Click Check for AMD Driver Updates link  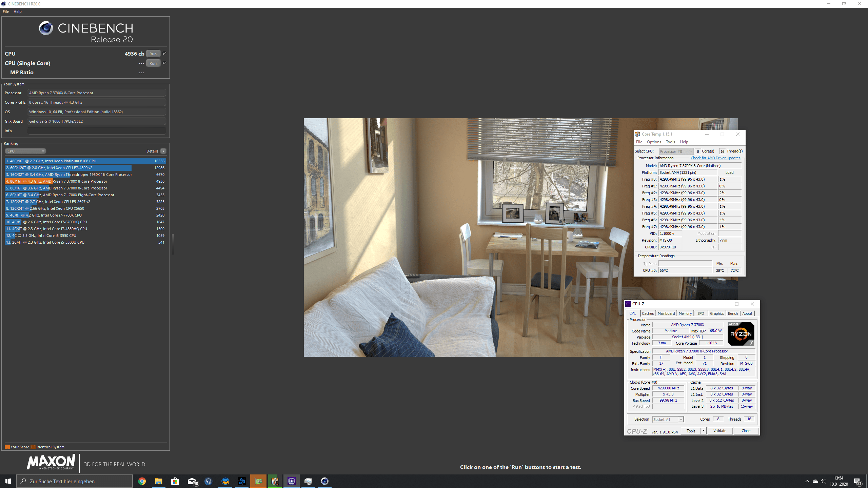(x=715, y=158)
